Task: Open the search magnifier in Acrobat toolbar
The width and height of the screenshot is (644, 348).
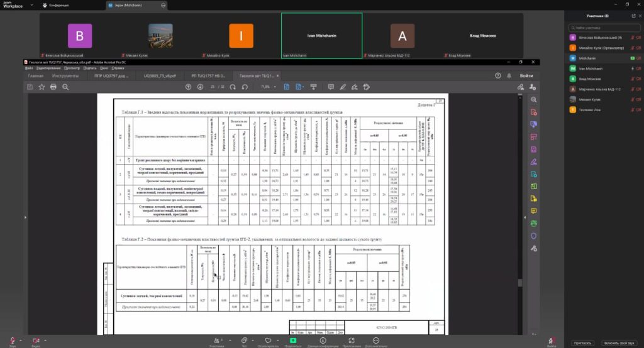Action: tap(65, 87)
